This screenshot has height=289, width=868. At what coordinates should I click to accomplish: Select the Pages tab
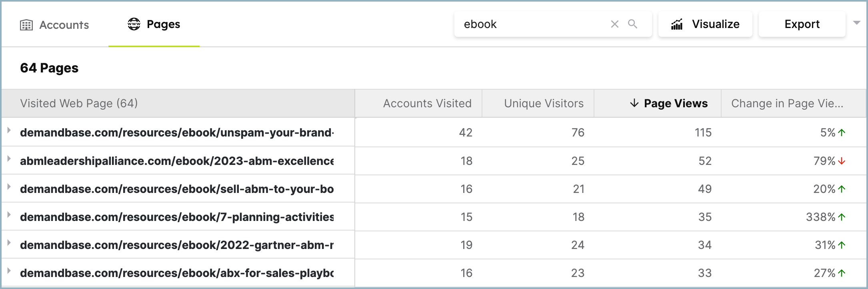pos(154,24)
